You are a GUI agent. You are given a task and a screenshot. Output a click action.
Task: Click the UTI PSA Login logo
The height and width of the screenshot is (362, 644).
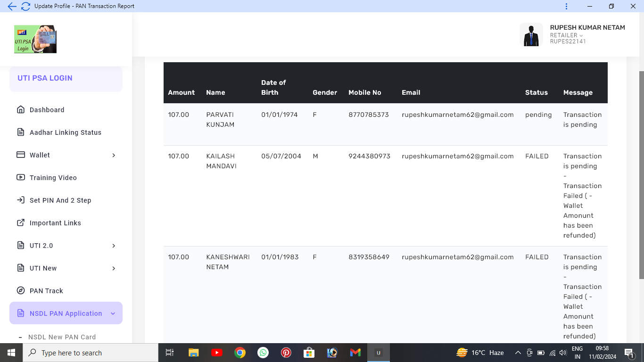[x=35, y=39]
